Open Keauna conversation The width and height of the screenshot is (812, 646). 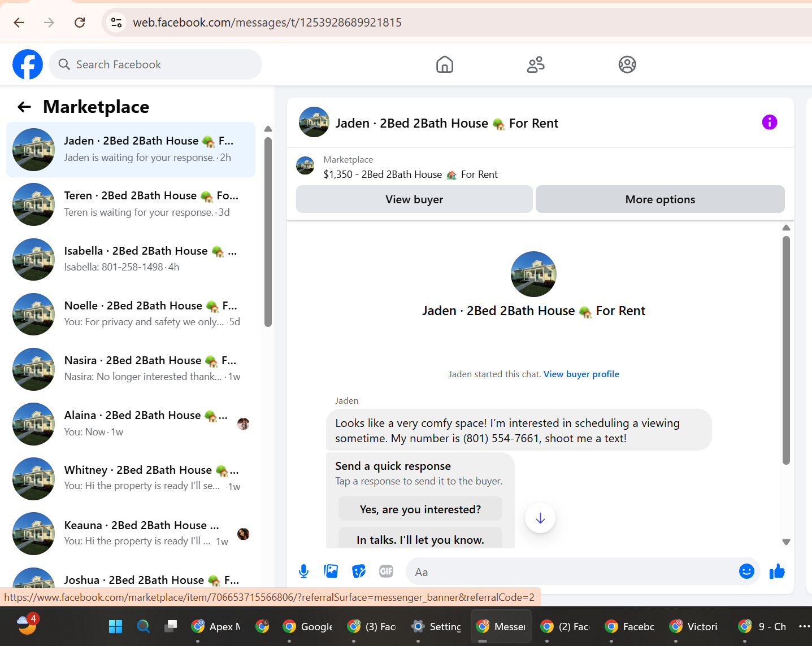[x=131, y=532]
